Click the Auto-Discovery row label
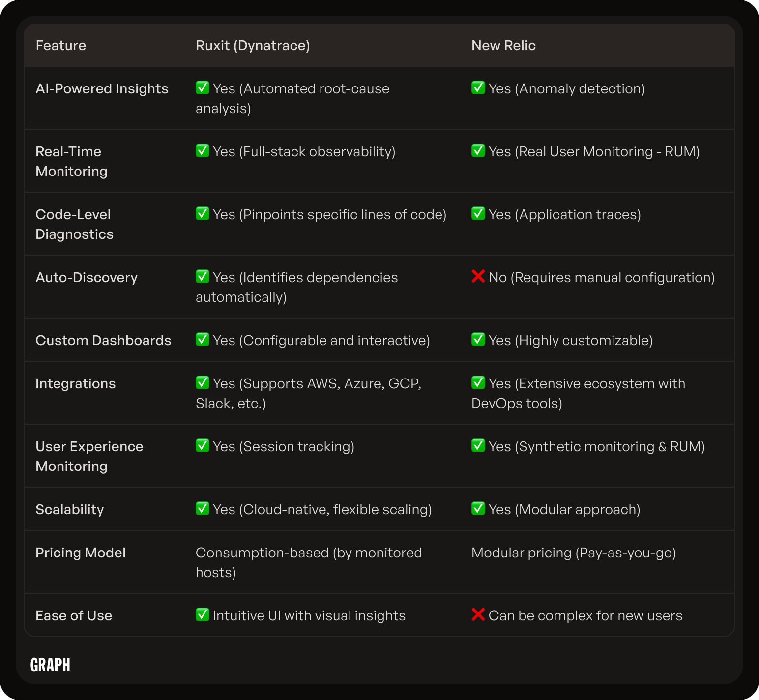The height and width of the screenshot is (700, 759). pos(87,278)
